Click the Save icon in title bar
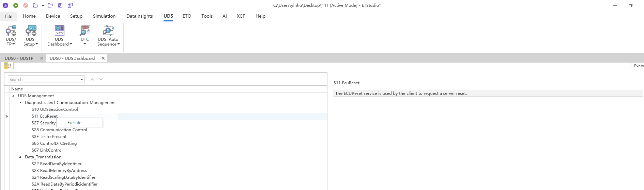This screenshot has width=644, height=190. click(x=60, y=5)
